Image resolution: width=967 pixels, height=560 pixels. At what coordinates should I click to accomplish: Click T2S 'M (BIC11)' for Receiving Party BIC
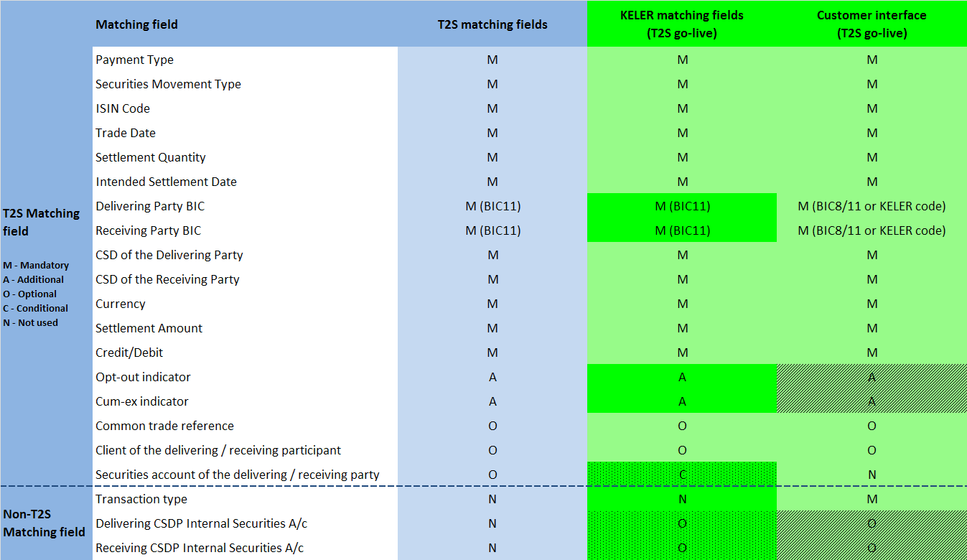492,230
